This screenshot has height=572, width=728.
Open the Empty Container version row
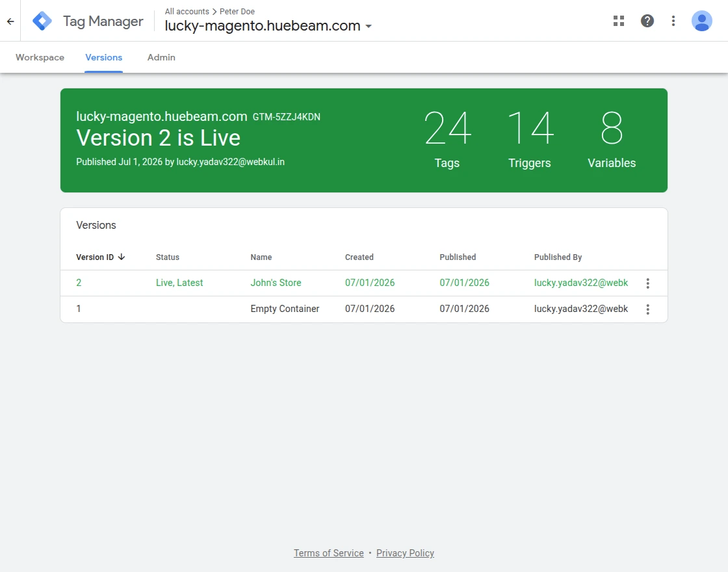pyautogui.click(x=363, y=309)
